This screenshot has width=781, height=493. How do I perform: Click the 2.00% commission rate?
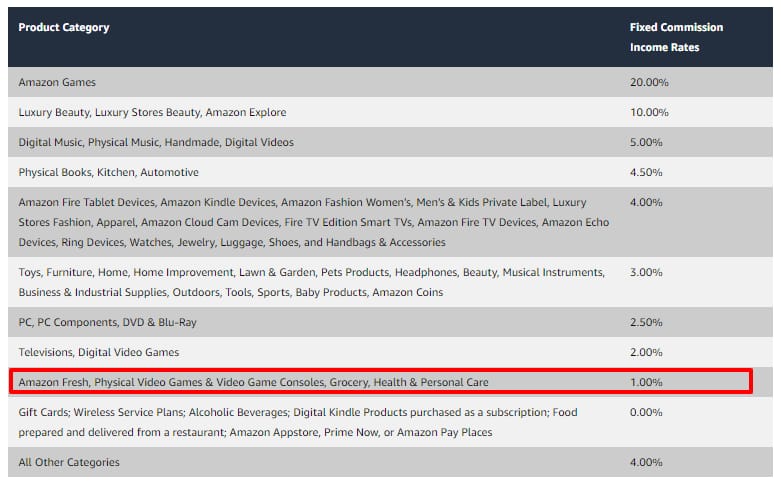[646, 352]
